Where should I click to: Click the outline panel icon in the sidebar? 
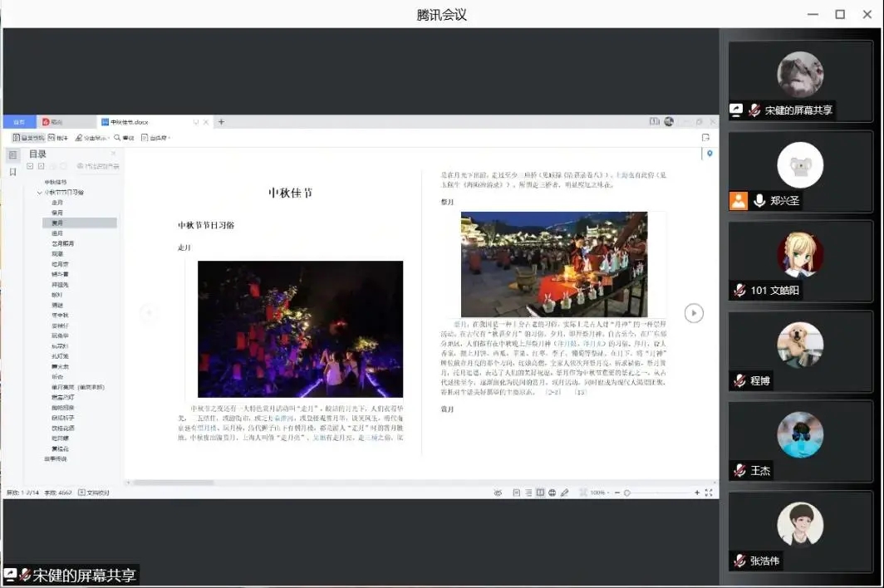point(12,155)
